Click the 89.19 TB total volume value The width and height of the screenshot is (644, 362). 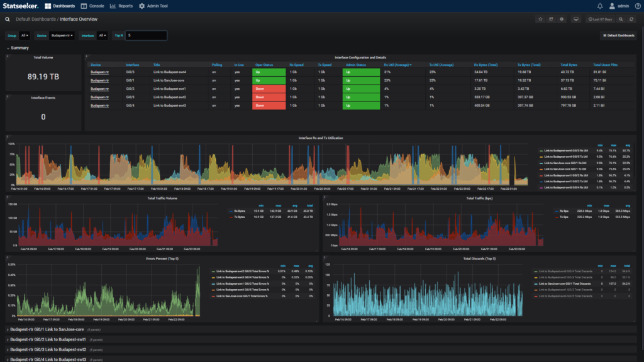[43, 77]
